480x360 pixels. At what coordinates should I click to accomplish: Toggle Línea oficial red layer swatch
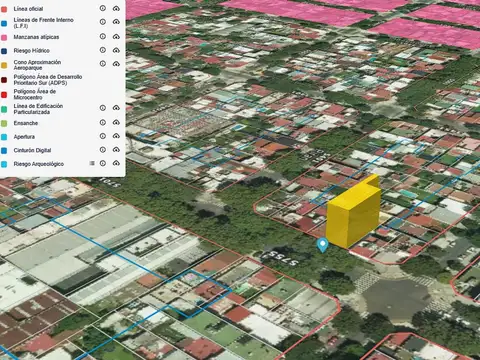(4, 9)
